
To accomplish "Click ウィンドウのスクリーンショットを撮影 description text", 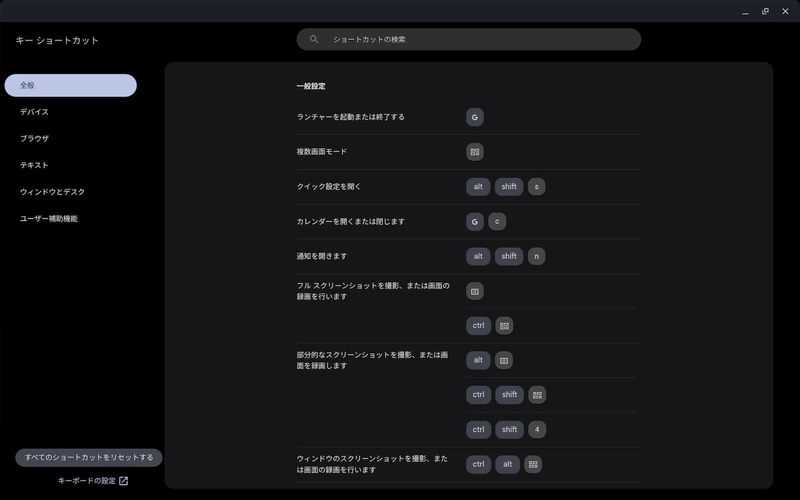I will click(x=372, y=464).
